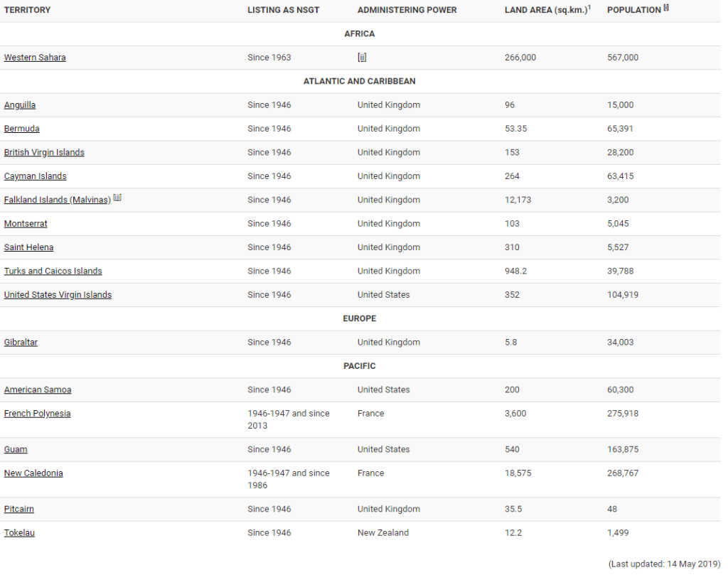Go to the Cayman Islands link

point(36,176)
